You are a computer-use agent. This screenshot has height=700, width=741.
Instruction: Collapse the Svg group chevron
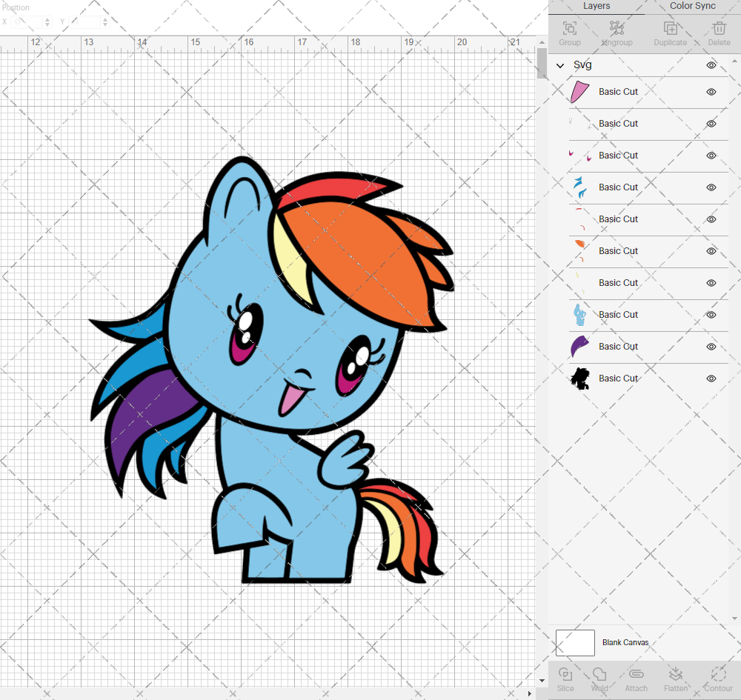coord(560,66)
